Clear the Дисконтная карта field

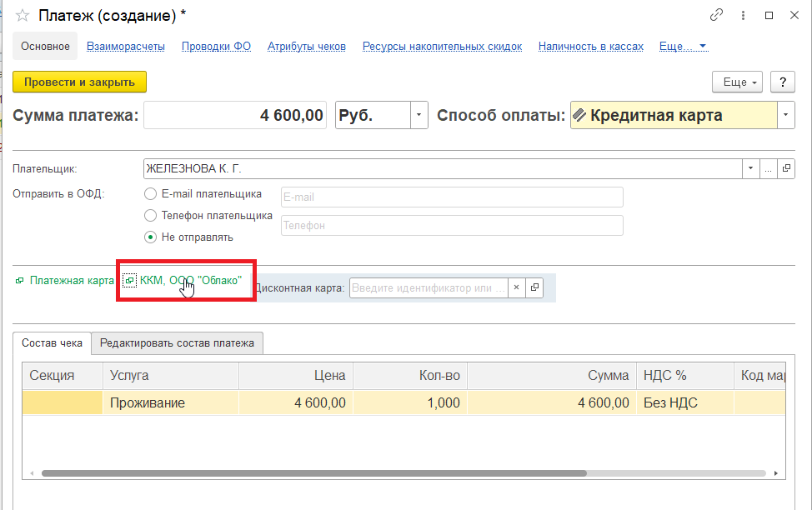click(516, 287)
